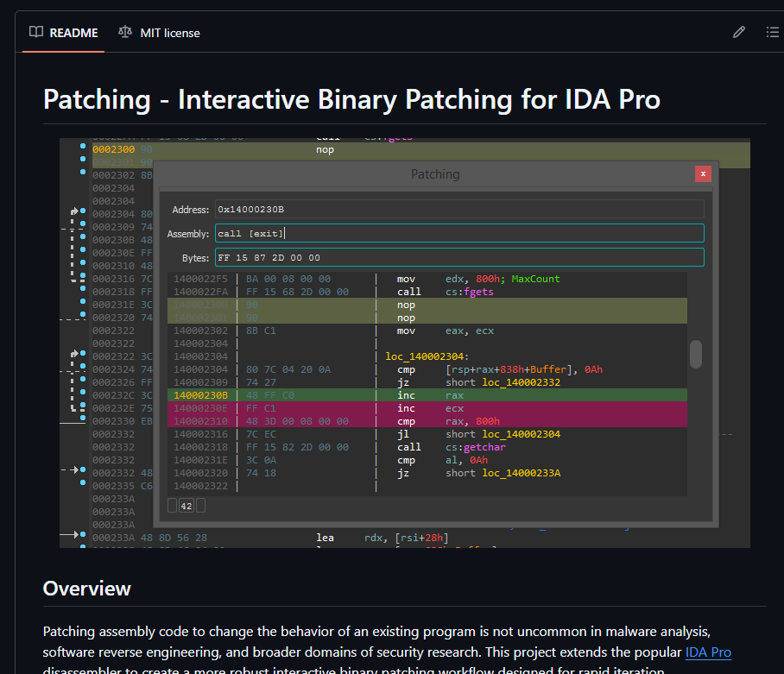Select the cmp [rsp+rax+838h+Buffer], 0Ah row

tap(427, 369)
